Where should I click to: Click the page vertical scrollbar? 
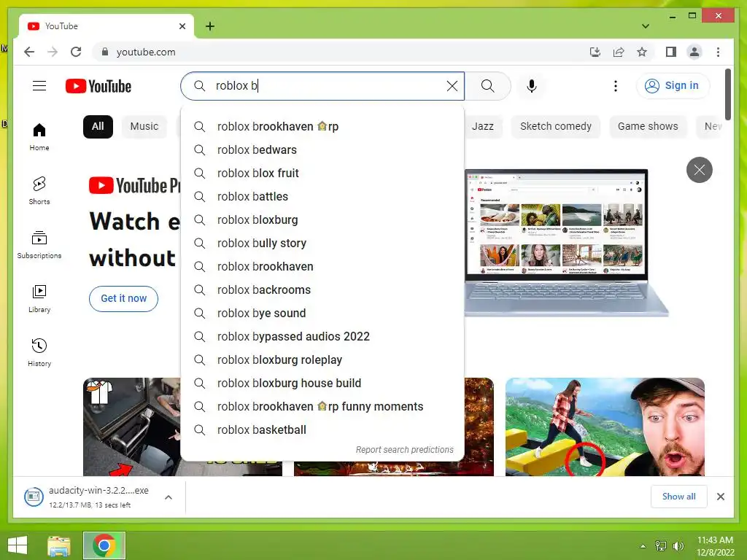pyautogui.click(x=727, y=96)
